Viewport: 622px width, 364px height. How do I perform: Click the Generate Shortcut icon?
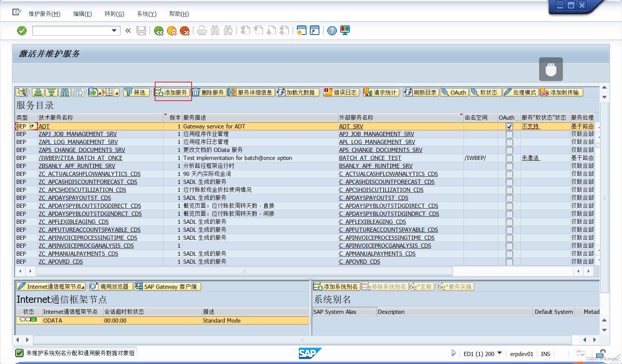[314, 31]
